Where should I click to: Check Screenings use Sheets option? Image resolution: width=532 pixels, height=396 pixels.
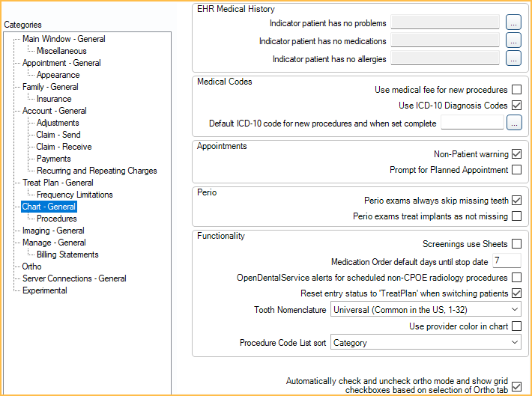click(x=516, y=244)
